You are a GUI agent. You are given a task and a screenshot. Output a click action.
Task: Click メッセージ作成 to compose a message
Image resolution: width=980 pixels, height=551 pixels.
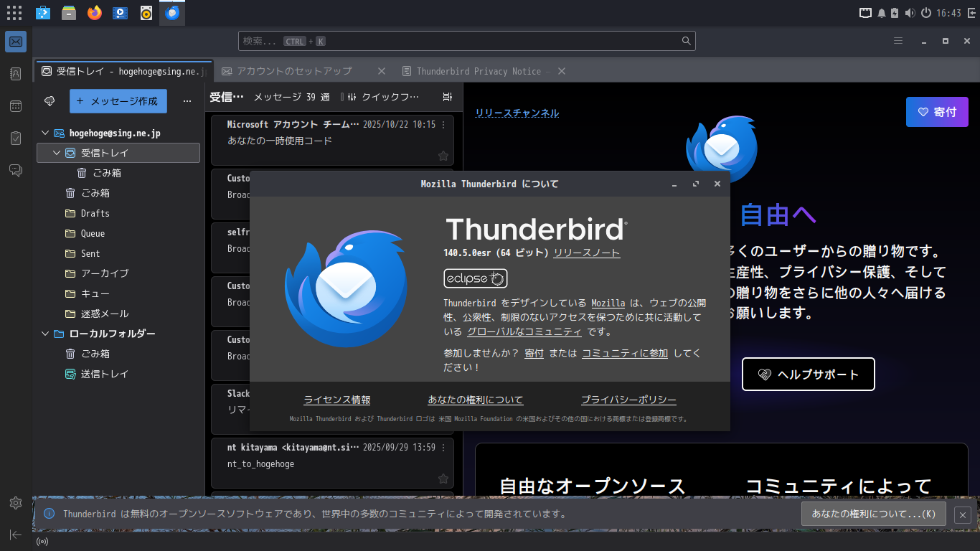(x=118, y=101)
